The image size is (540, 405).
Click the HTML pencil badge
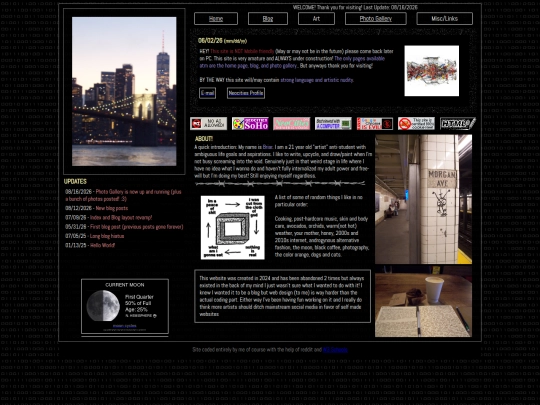(458, 124)
